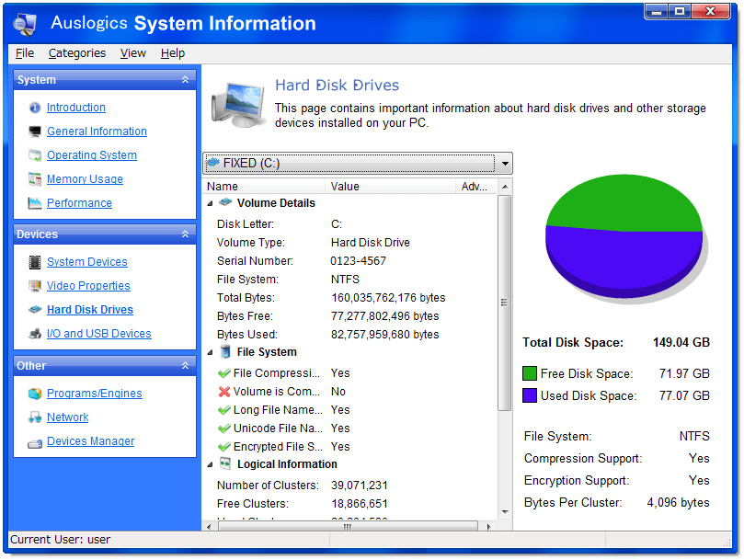This screenshot has width=744, height=560.
Task: Click the check icon beside Unicode File Names
Action: point(224,429)
